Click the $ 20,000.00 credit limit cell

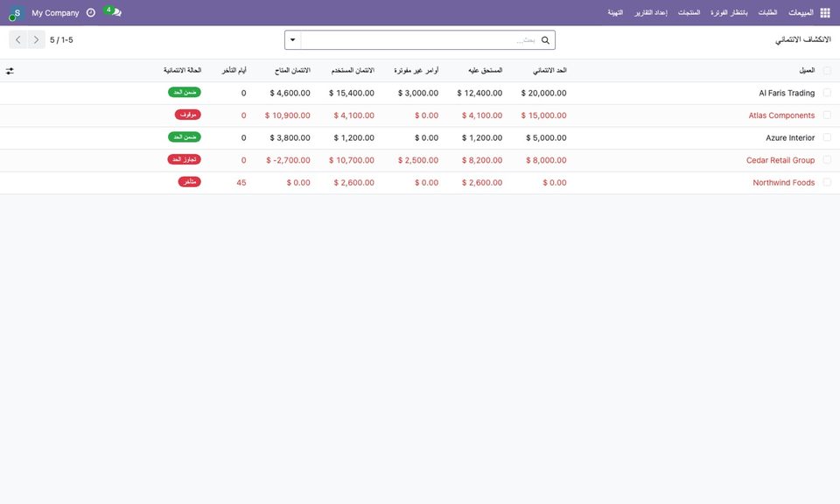543,94
